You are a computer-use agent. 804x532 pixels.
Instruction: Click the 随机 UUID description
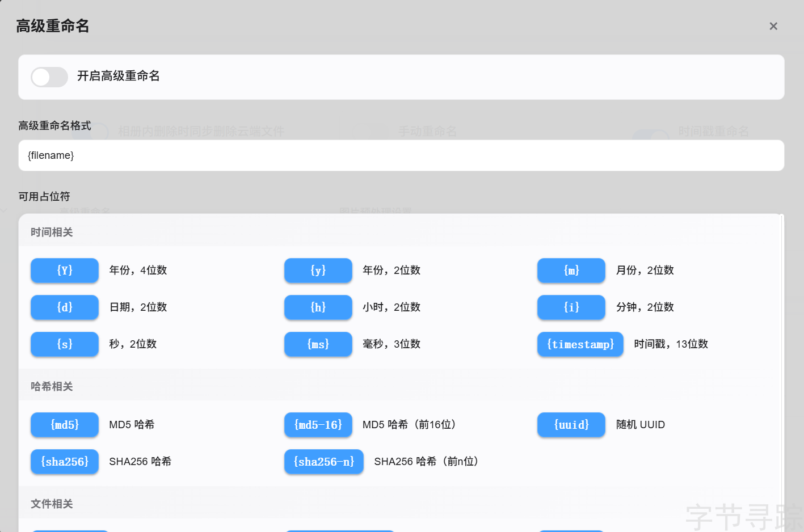[x=641, y=425]
